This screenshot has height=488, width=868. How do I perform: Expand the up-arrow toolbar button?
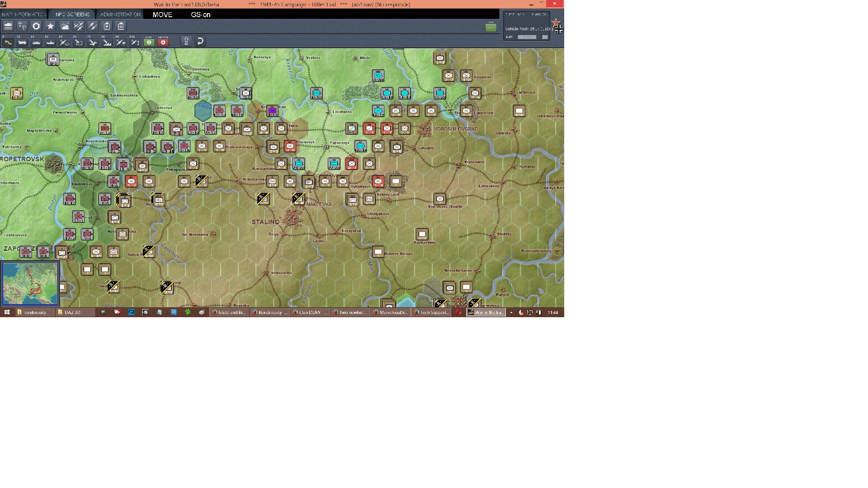pos(186,42)
